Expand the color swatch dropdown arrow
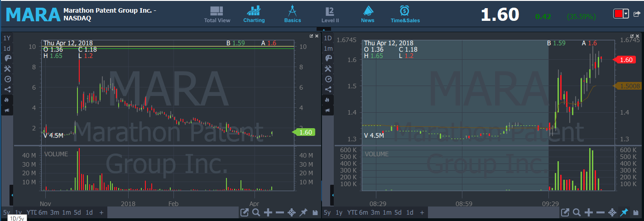Viewport: 644px width, 221px height. click(x=626, y=14)
